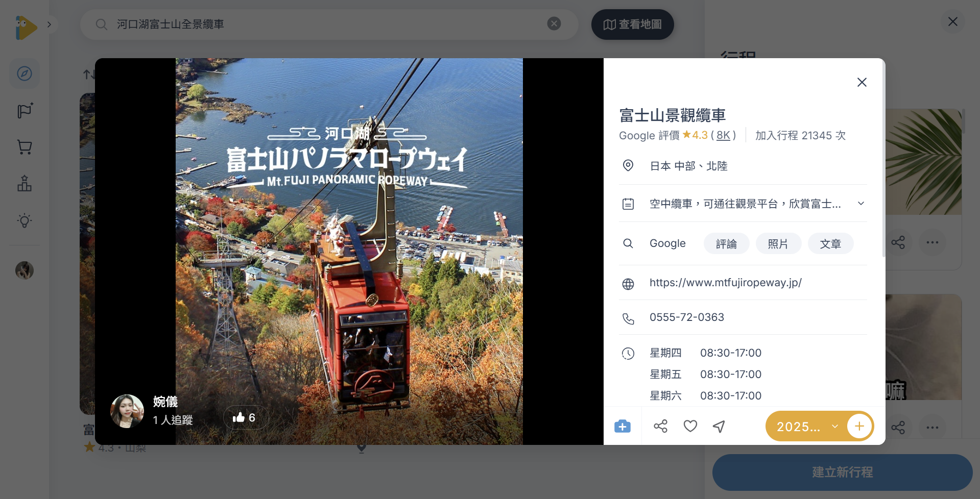Toggle the heart to favorite this attraction

click(x=690, y=426)
